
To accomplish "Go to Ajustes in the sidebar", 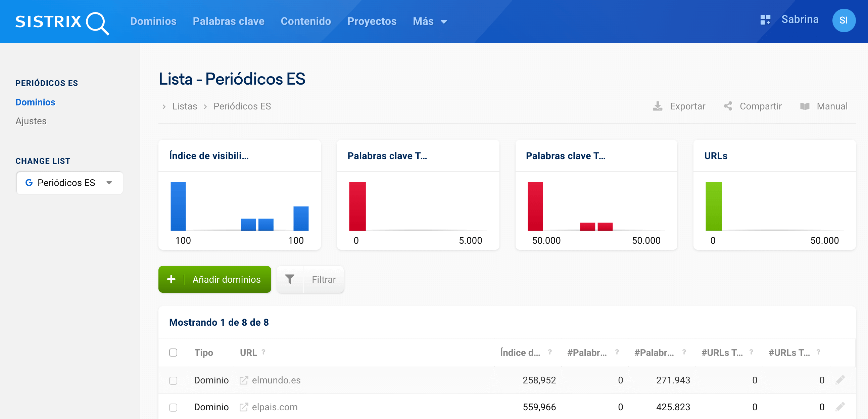I will point(31,121).
